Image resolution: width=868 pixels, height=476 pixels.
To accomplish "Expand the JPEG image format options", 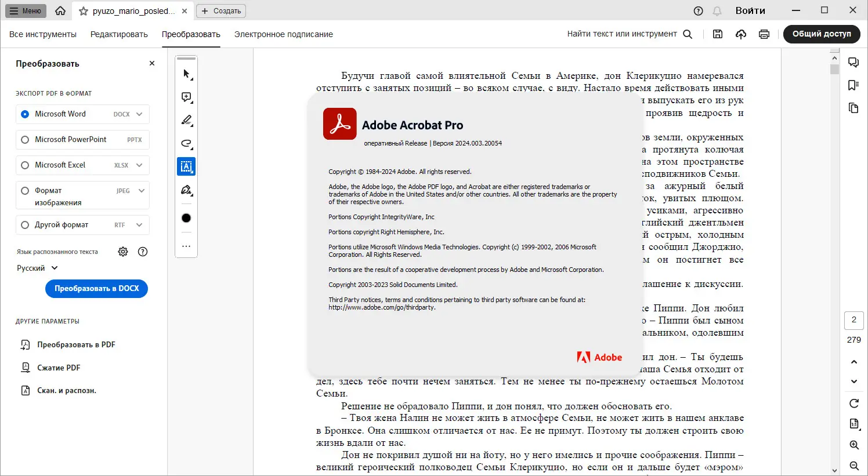I will (x=142, y=191).
